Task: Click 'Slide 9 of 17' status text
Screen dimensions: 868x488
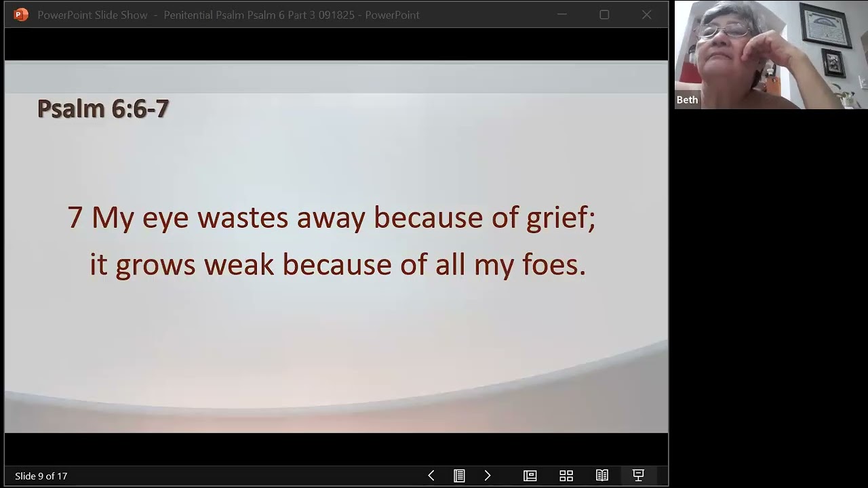Action: 41,476
